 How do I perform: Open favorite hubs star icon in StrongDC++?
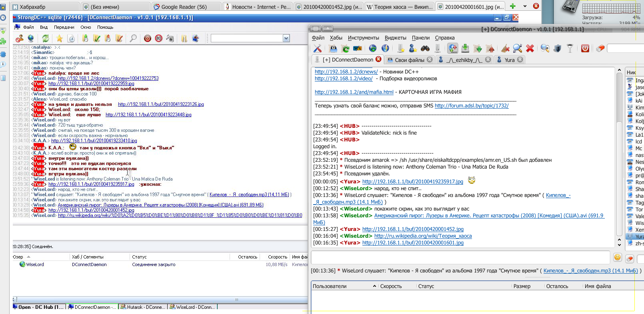click(60, 38)
